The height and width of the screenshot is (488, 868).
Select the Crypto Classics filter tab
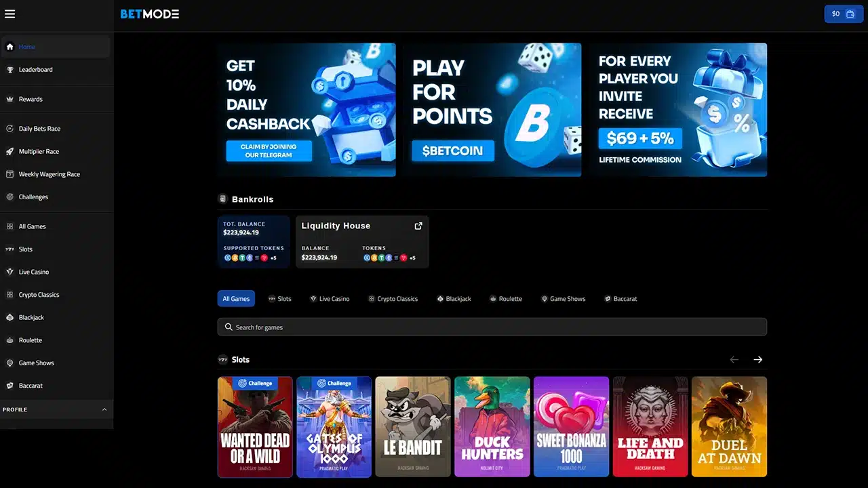(x=393, y=299)
